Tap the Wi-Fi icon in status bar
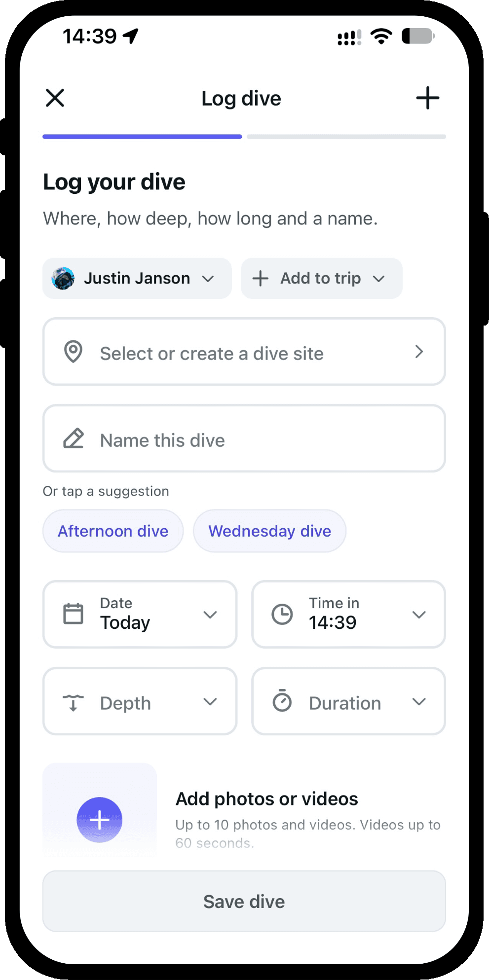The width and height of the screenshot is (489, 980). (x=381, y=36)
